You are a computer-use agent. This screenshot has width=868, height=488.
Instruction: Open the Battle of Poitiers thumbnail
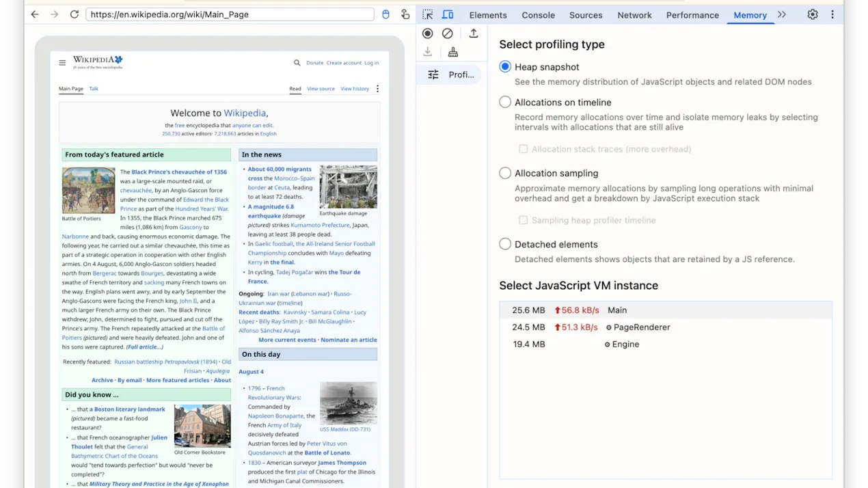tap(89, 190)
